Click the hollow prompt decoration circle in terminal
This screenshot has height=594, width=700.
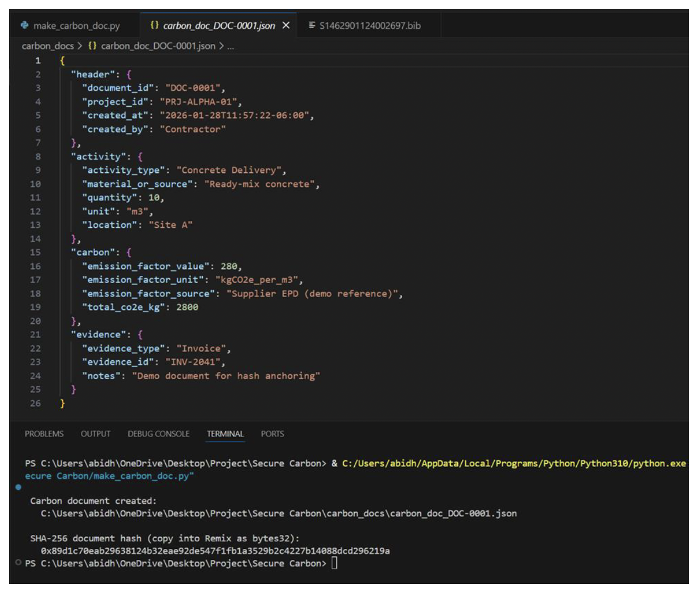coord(18,563)
